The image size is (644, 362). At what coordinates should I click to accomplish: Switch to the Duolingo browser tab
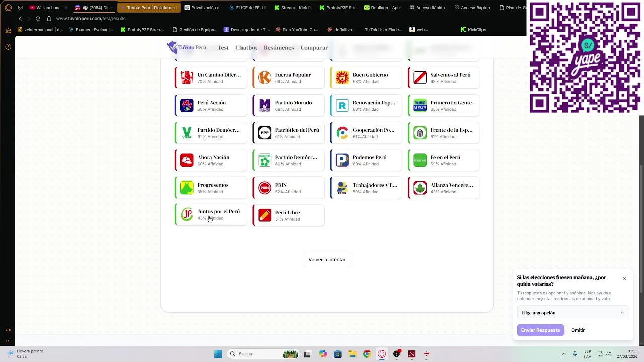(382, 8)
